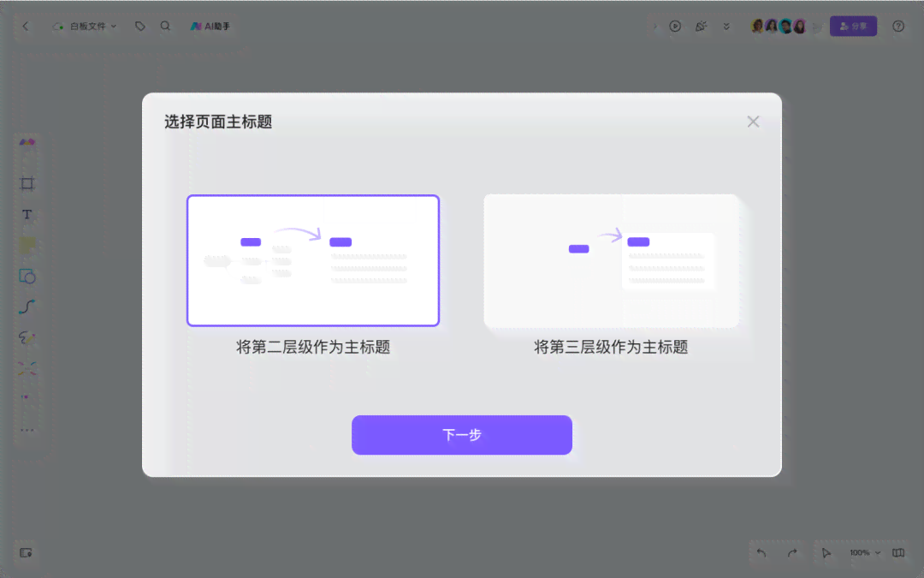Screen dimensions: 924x578
Task: Select 将第二层级作为主标题 option card
Action: 313,260
